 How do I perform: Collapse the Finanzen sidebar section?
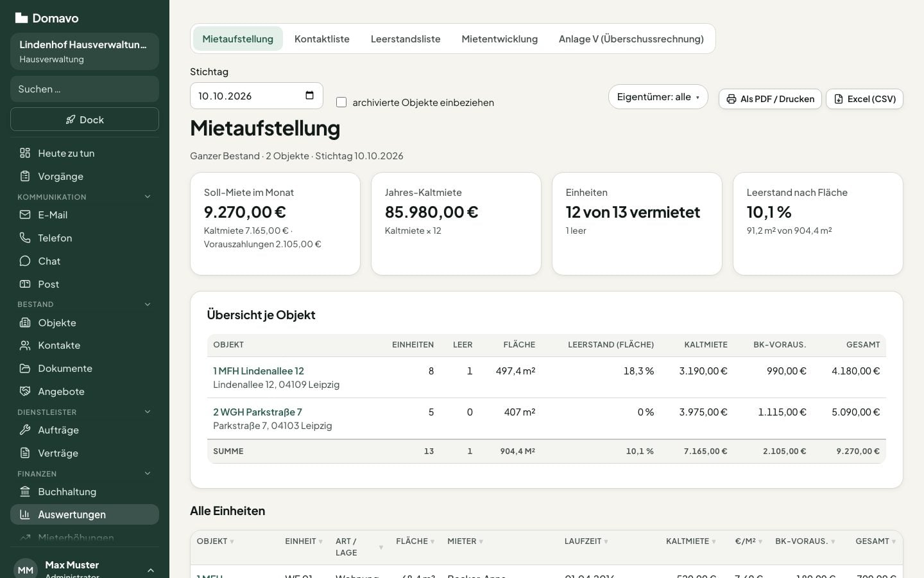[148, 473]
